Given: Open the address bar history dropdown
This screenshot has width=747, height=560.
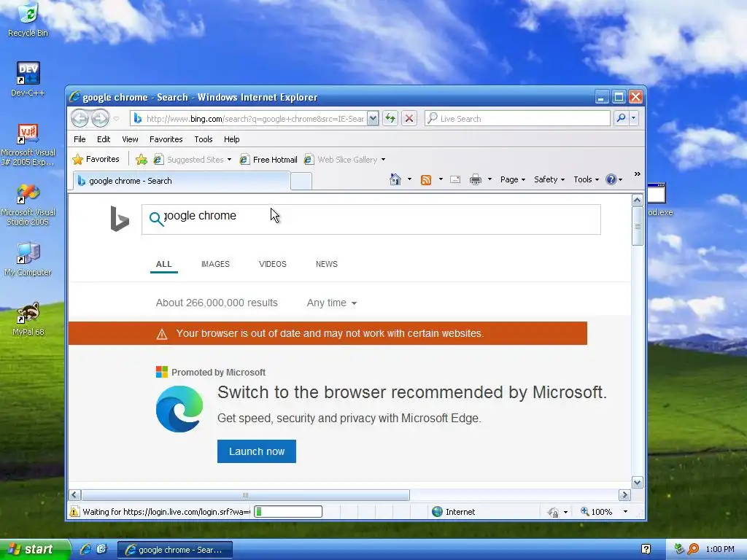Looking at the screenshot, I should (373, 119).
